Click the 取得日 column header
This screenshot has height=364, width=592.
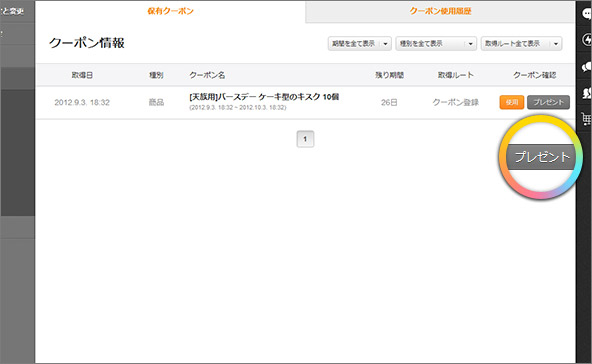82,75
